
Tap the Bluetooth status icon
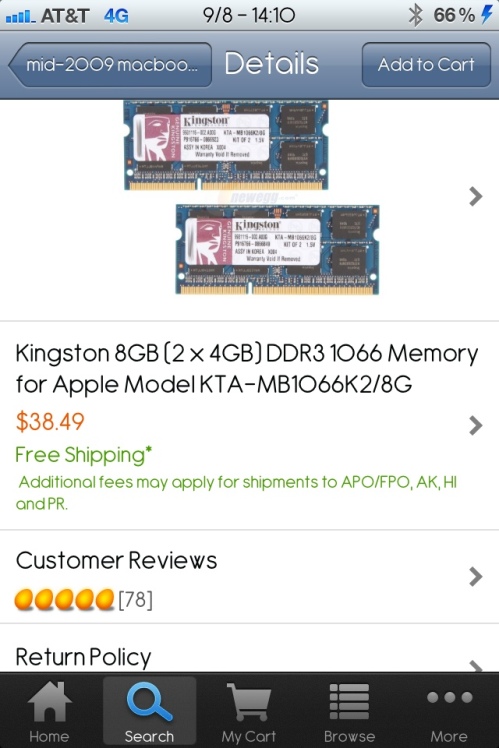[x=416, y=15]
